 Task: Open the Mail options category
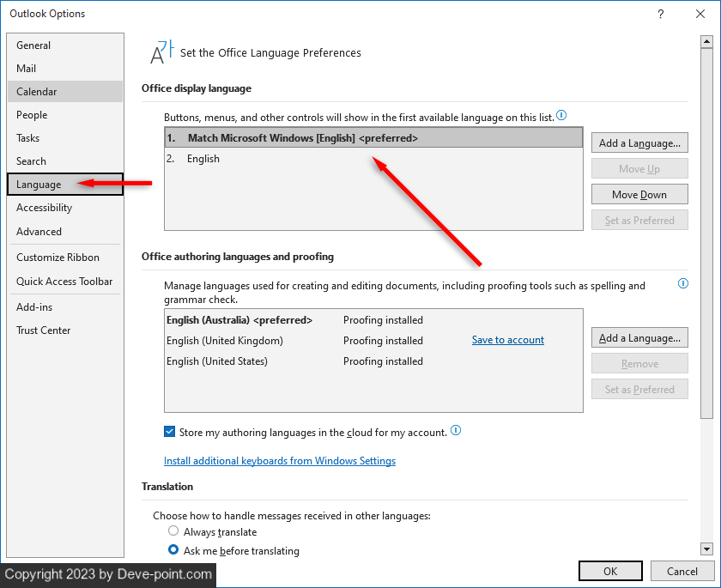27,69
